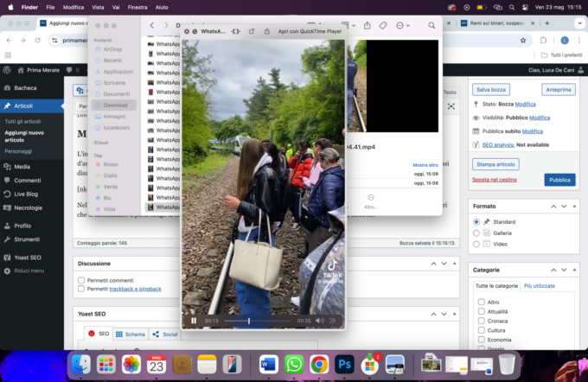Switch to Più utilizzate categories tab
The width and height of the screenshot is (588, 382).
coord(540,286)
